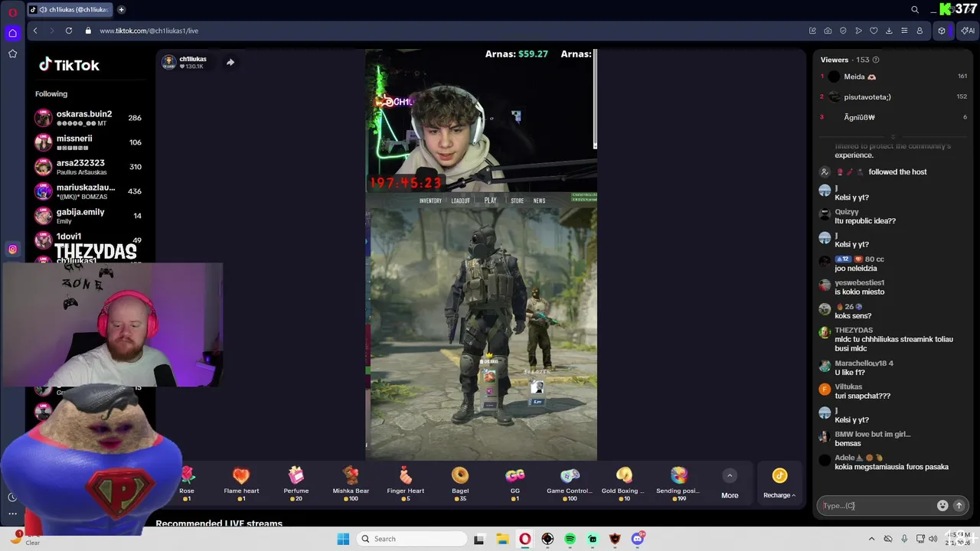Send a Flame heart gift
980x551 pixels.
click(x=241, y=484)
